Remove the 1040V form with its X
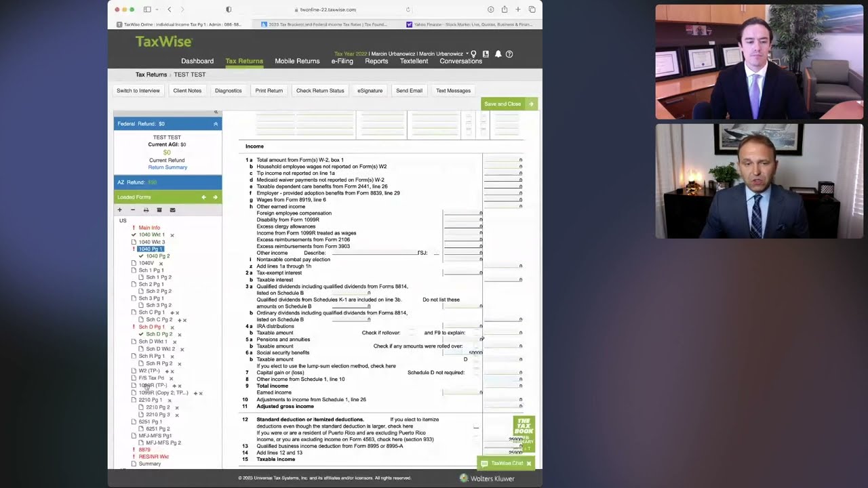 (x=161, y=264)
